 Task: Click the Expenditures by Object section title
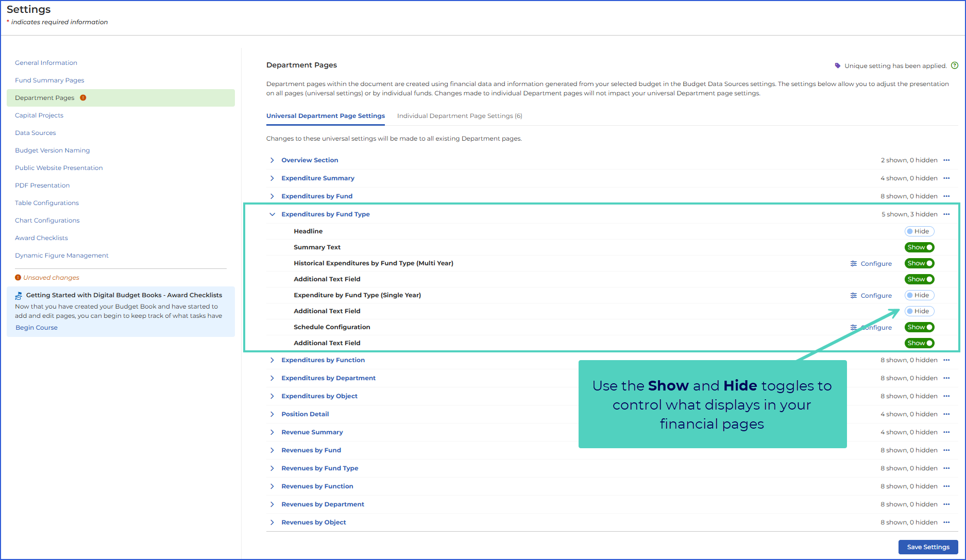[319, 396]
